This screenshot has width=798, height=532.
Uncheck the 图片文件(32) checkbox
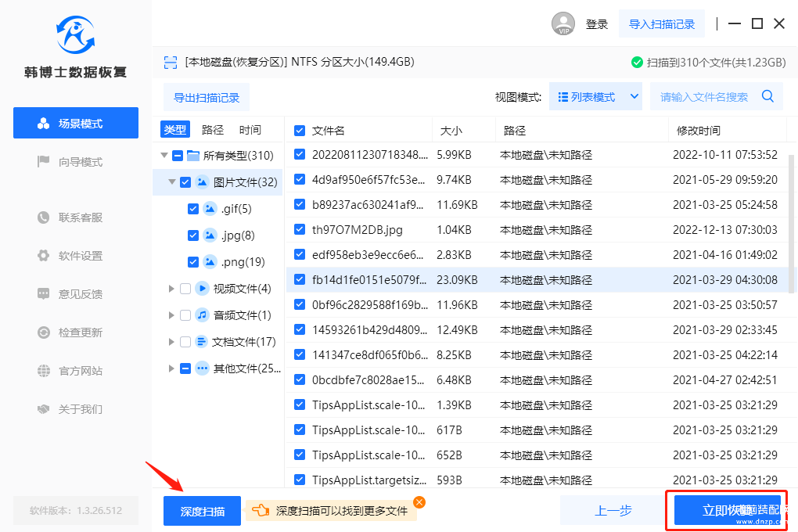pyautogui.click(x=185, y=182)
